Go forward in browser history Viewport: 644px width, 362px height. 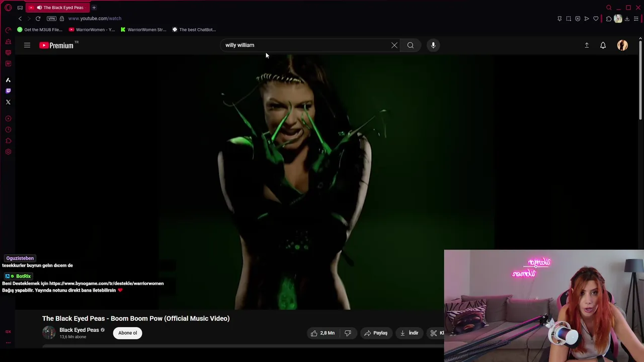[29, 19]
